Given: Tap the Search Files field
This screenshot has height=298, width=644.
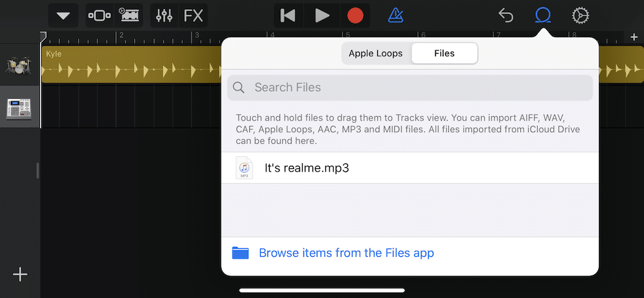Looking at the screenshot, I should tap(410, 88).
